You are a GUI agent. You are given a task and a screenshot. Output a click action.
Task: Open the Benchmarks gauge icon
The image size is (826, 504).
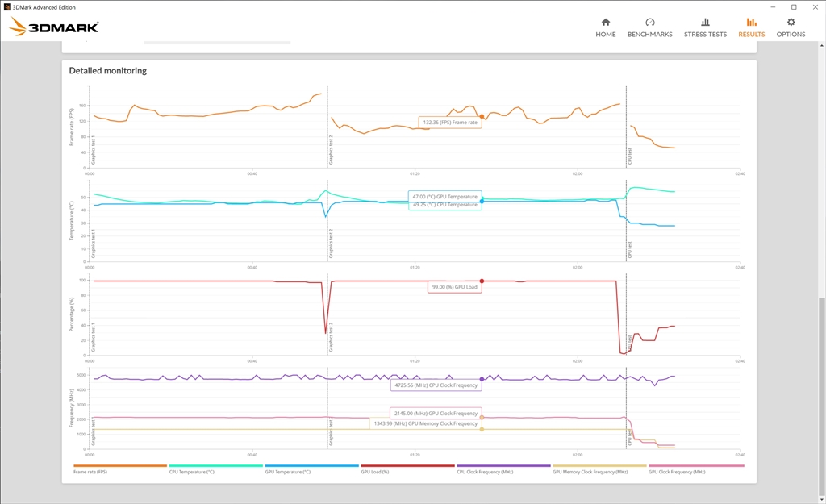click(x=649, y=22)
